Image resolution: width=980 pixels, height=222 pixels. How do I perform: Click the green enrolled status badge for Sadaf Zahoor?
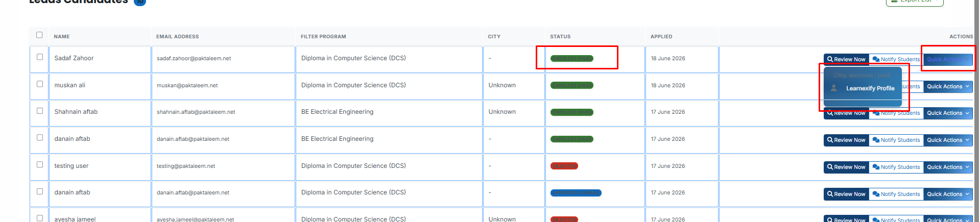[x=571, y=59]
